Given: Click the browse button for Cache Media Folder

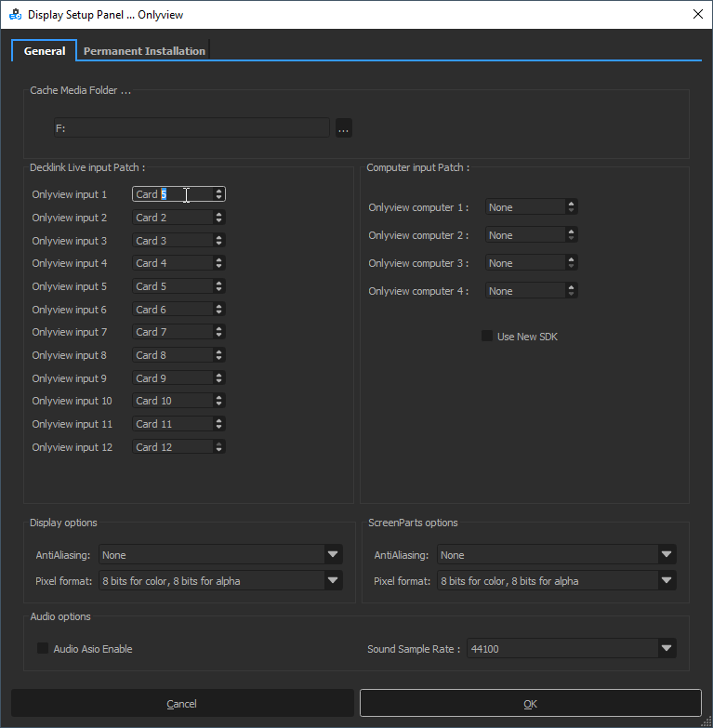Looking at the screenshot, I should click(x=344, y=128).
